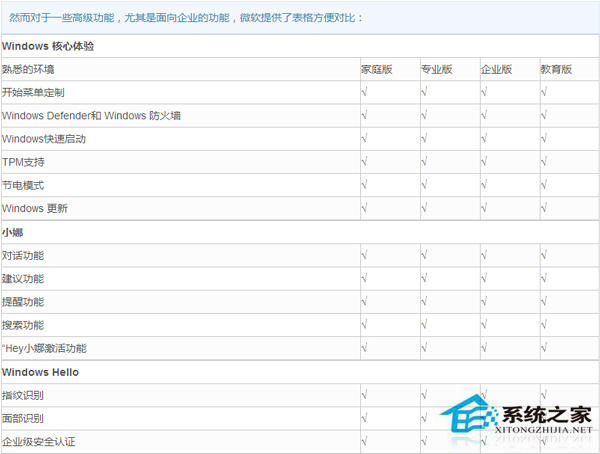This screenshot has height=454, width=600.
Task: Click 家庭版 checkmark in 面部识别 row
Action: [364, 418]
